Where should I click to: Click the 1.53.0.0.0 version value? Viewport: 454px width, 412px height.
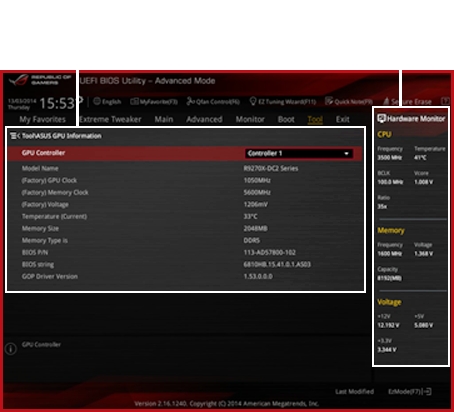point(258,276)
